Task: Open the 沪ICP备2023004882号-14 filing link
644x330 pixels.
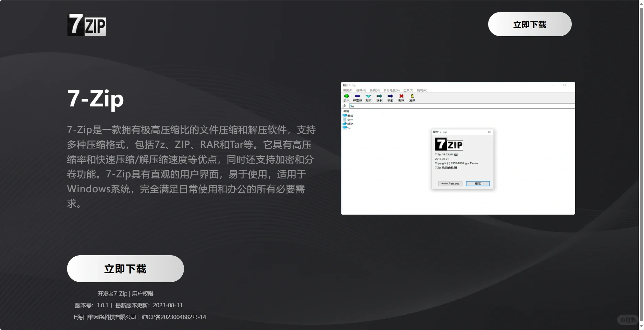Action: 174,317
